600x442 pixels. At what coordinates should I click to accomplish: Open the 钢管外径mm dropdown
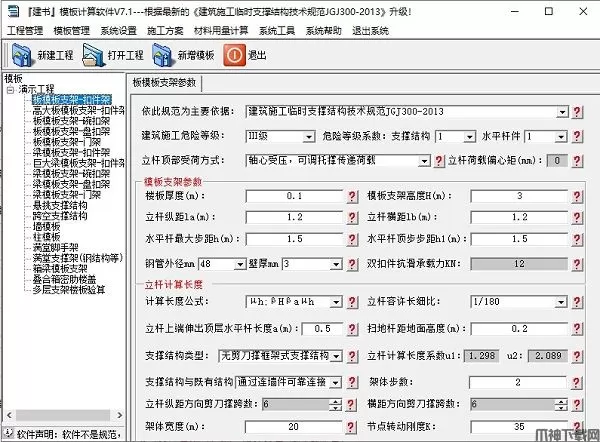[x=240, y=264]
